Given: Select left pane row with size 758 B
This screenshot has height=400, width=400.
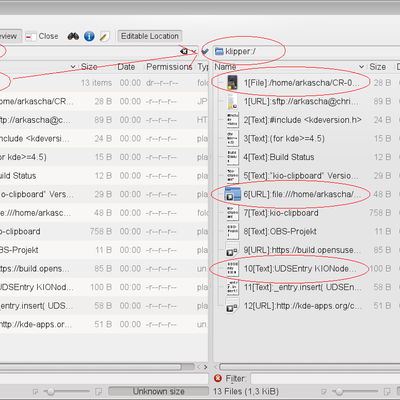Looking at the screenshot, I should pyautogui.click(x=104, y=231).
